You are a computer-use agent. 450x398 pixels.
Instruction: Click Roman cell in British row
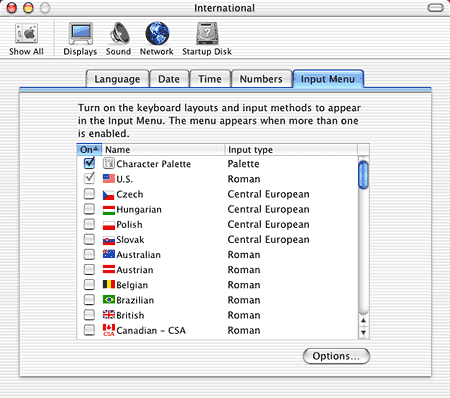(244, 315)
